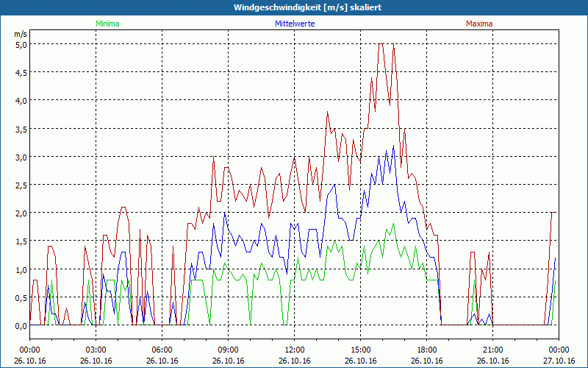The image size is (588, 368).
Task: Select the 09:00 time axis label
Action: [229, 350]
